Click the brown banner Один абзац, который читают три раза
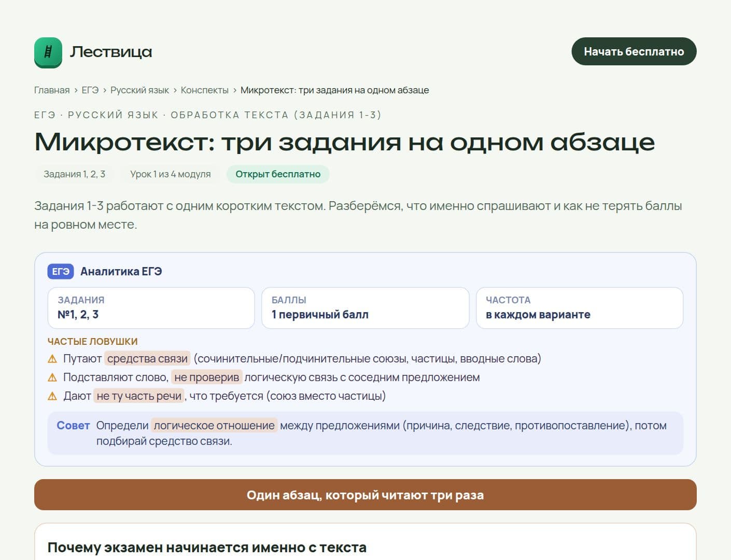Image resolution: width=731 pixels, height=560 pixels. coord(365,495)
